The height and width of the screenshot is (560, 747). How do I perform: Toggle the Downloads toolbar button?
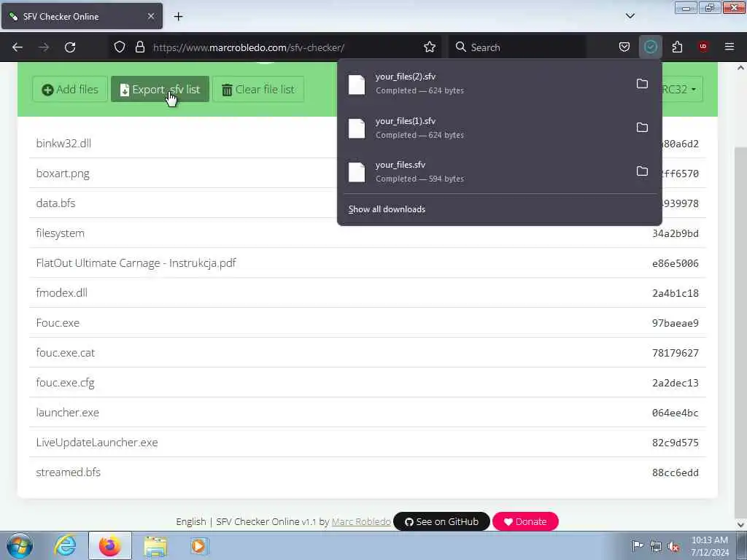650,47
